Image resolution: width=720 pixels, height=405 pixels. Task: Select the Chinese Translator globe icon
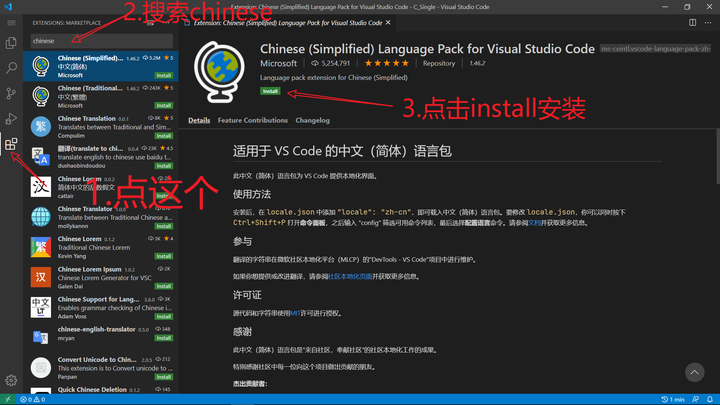pos(41,217)
